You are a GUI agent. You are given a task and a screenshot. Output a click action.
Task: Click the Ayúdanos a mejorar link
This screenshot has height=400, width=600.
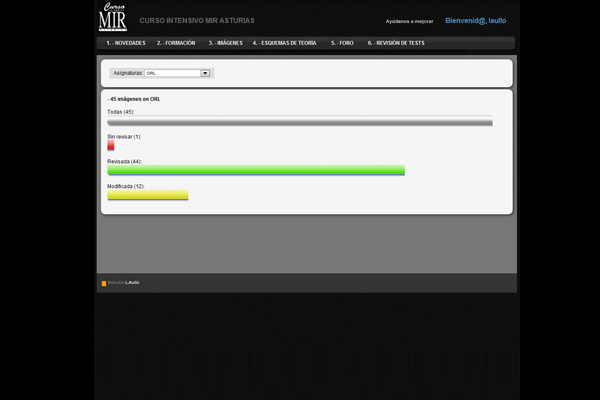409,21
